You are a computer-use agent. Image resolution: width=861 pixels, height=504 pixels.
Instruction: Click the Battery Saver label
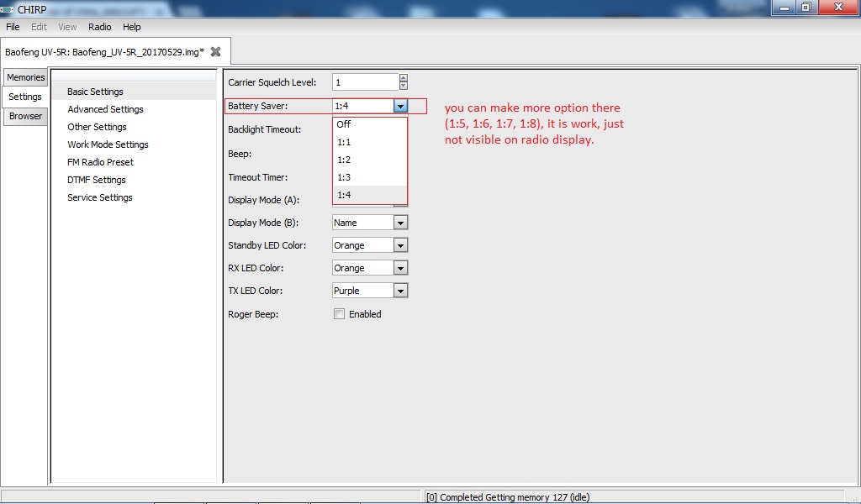tap(257, 106)
